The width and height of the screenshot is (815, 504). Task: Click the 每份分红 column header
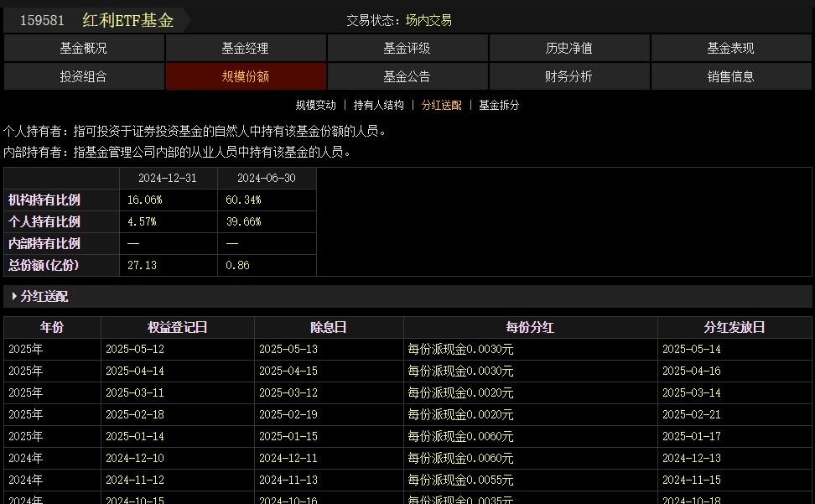click(530, 327)
